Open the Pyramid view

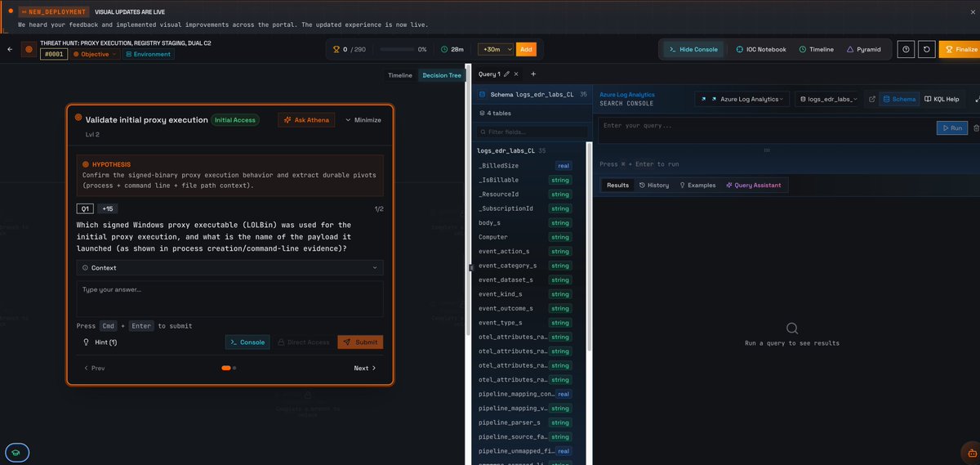[x=863, y=49]
